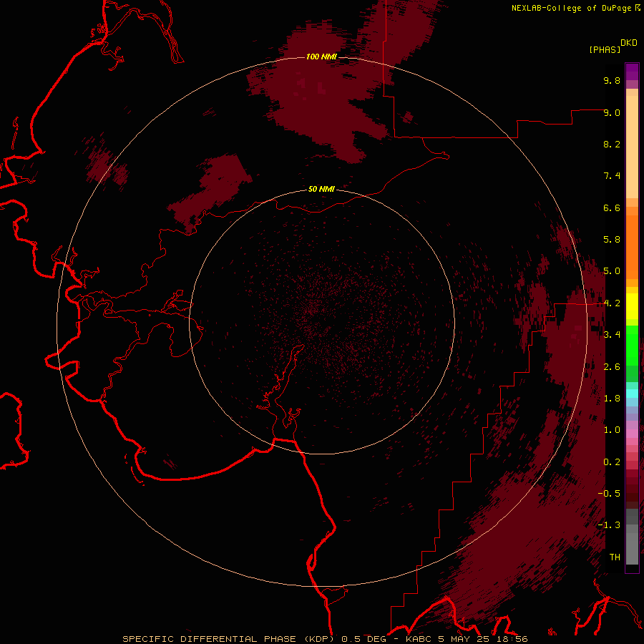The height and width of the screenshot is (644, 644).
Task: Click the 1.0 value on the color scale
Action: [x=612, y=430]
